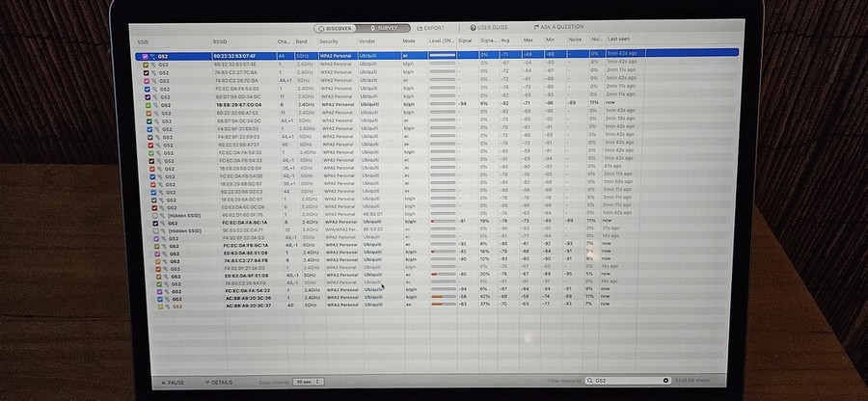The height and width of the screenshot is (401, 868).
Task: Click the signal level bar for AC:8B:A9:20:3C:37
Action: pos(442,305)
